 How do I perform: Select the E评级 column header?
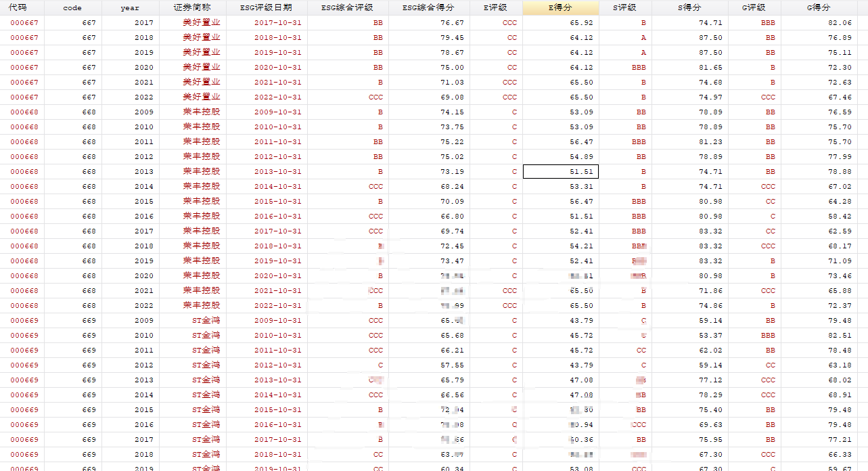point(496,7)
